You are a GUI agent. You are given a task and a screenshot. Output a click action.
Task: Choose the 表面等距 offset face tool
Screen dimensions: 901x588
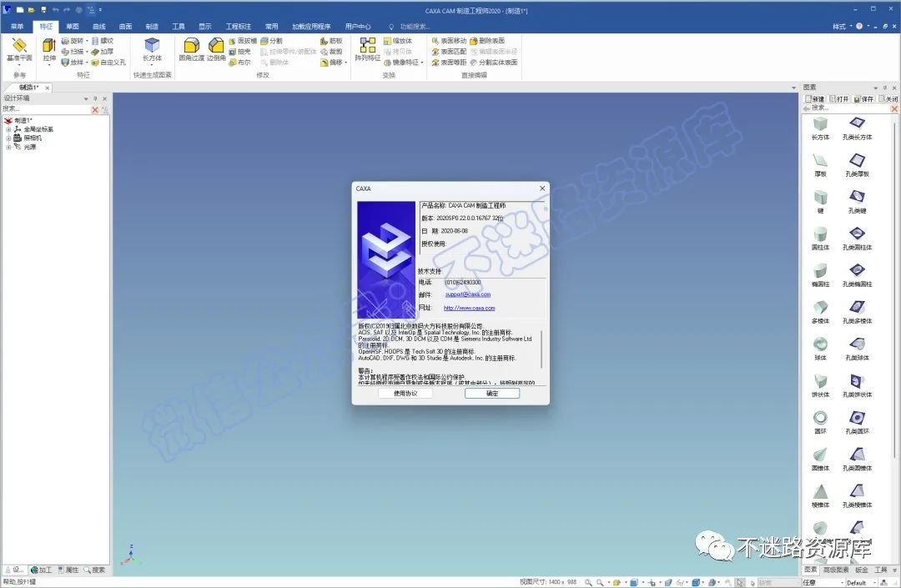pos(449,62)
